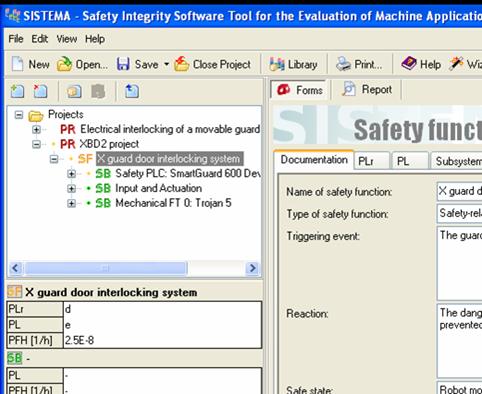Collapse the Projects root node
This screenshot has width=482, height=394.
[19, 115]
